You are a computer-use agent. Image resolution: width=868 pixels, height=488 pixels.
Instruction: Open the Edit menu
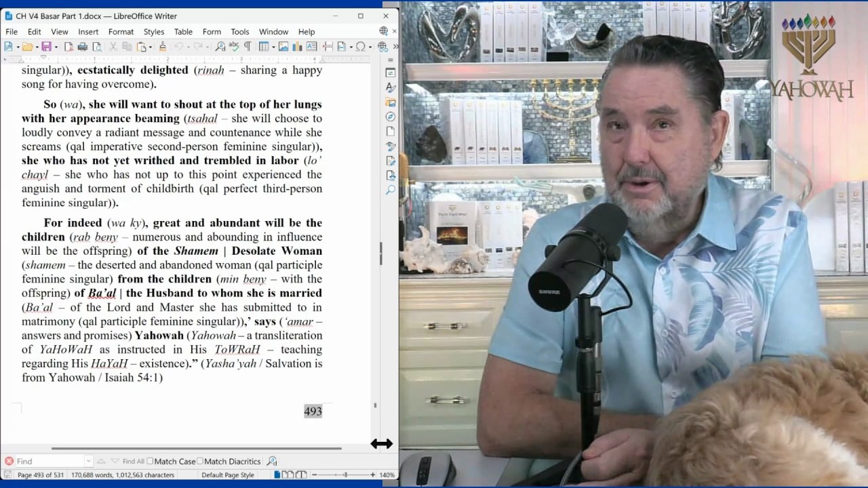point(34,32)
